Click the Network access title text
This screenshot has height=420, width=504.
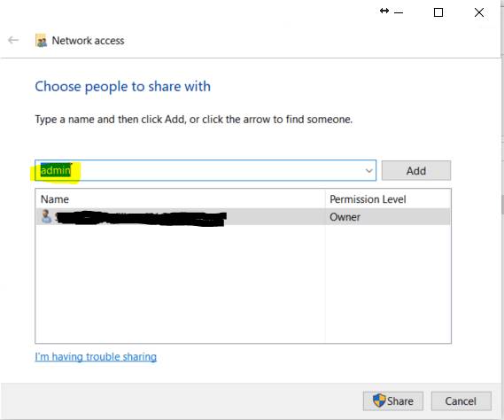click(88, 41)
